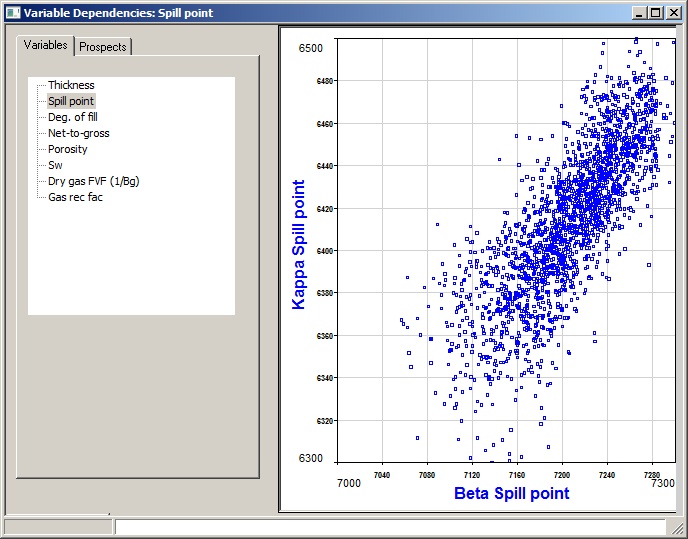Select the Spill point variable
Image resolution: width=688 pixels, height=539 pixels.
[71, 101]
